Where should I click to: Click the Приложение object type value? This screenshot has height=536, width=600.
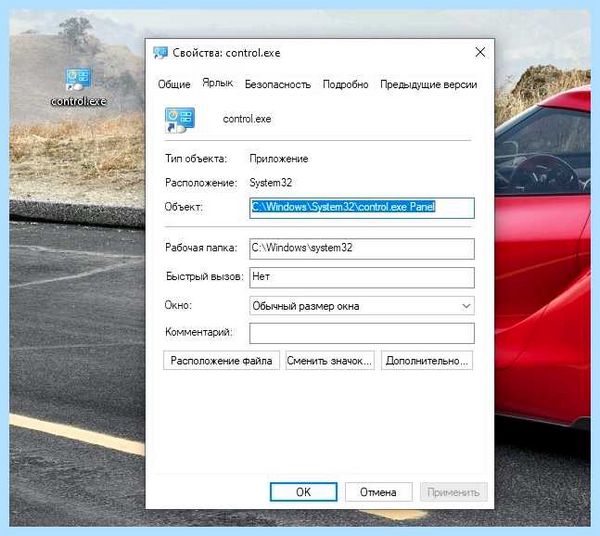coord(279,159)
